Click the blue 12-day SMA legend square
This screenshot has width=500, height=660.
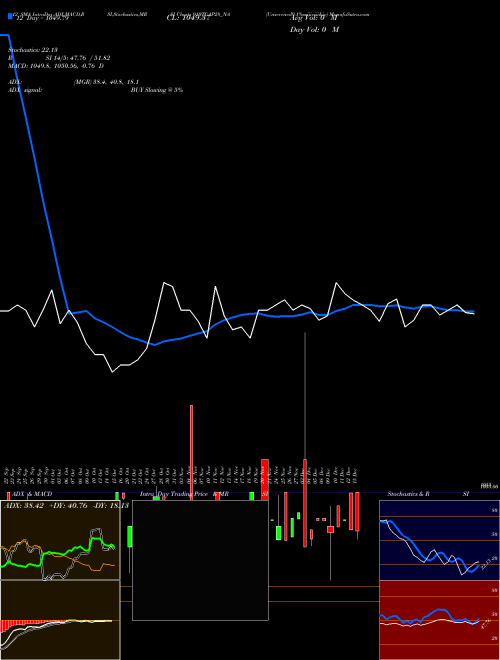tap(10, 16)
